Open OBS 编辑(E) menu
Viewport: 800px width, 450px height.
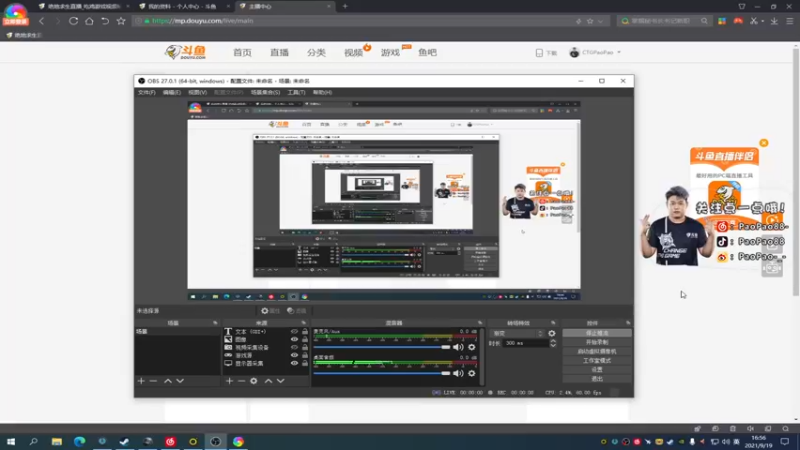click(171, 92)
